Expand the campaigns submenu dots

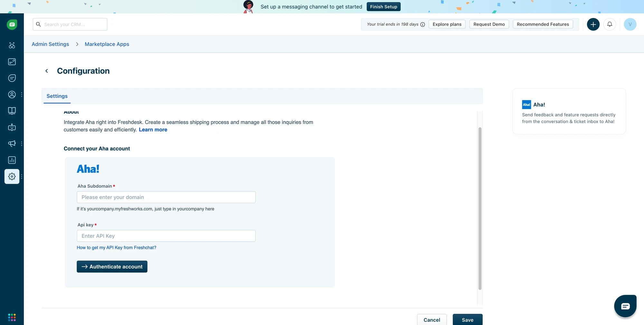click(x=22, y=144)
